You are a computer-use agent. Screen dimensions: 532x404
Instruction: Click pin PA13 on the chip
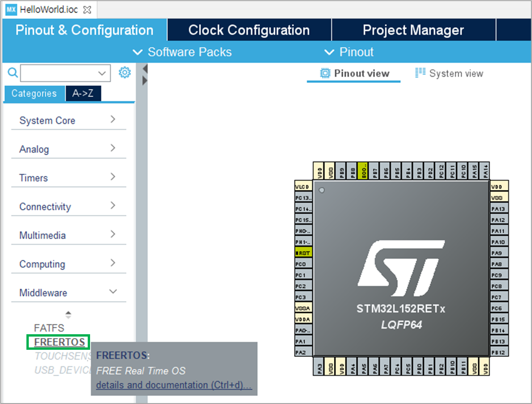click(499, 209)
